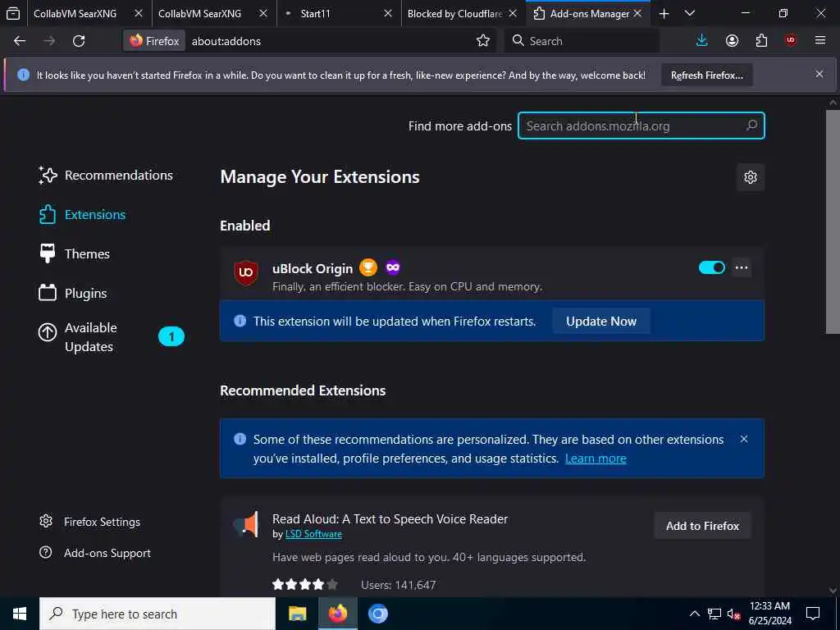Reload the page with refresh icon
840x630 pixels.
tap(79, 41)
